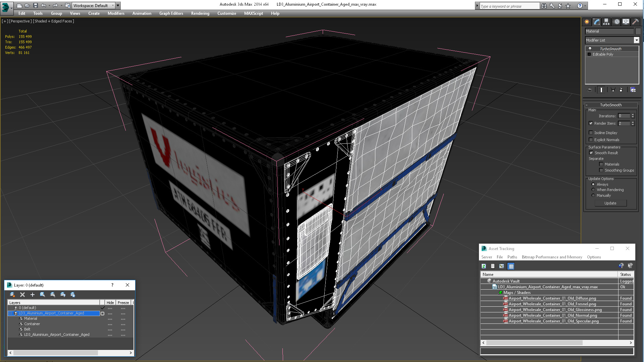Select the When Rendering radio button
This screenshot has height=362, width=644.
(593, 190)
